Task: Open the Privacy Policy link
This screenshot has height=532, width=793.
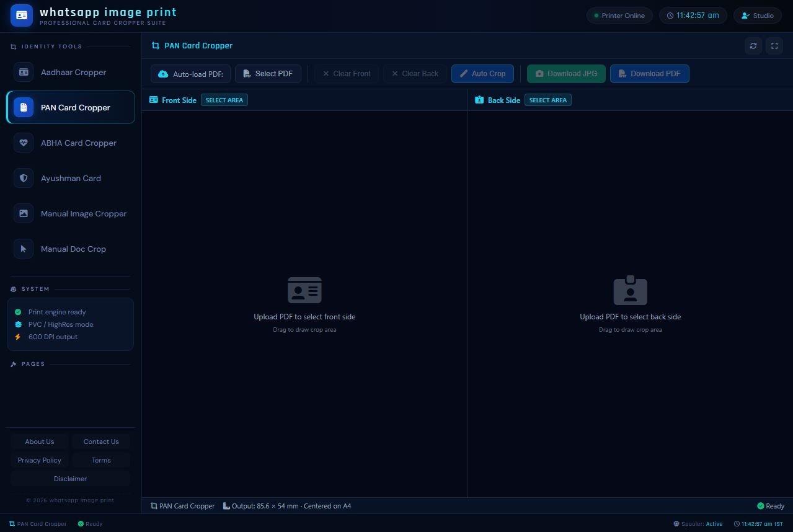Action: coord(40,460)
